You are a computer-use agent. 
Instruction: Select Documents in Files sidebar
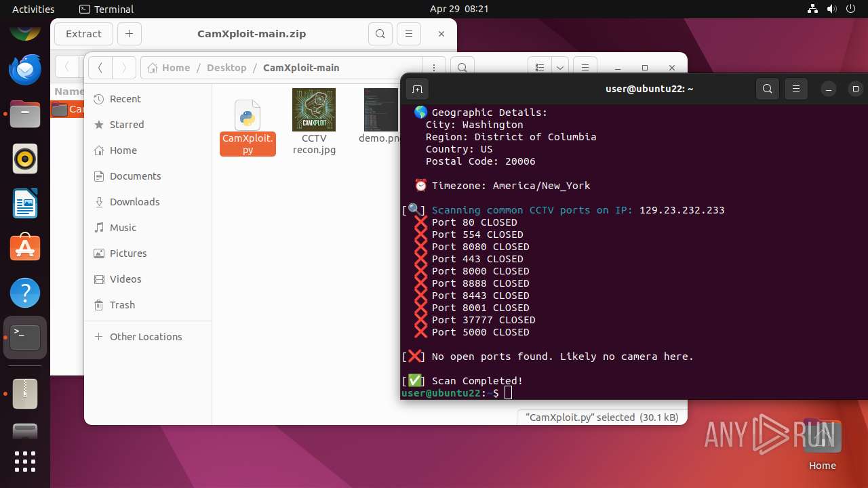coord(148,176)
